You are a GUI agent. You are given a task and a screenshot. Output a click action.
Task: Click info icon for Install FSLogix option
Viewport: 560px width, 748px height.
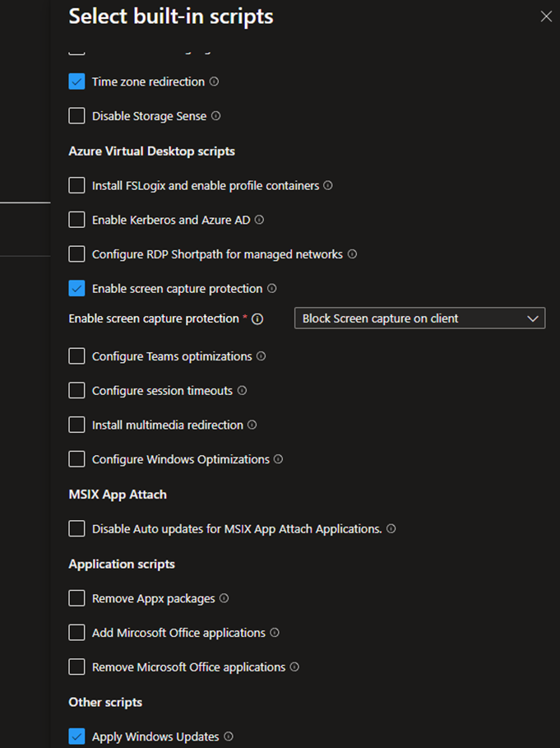(328, 186)
